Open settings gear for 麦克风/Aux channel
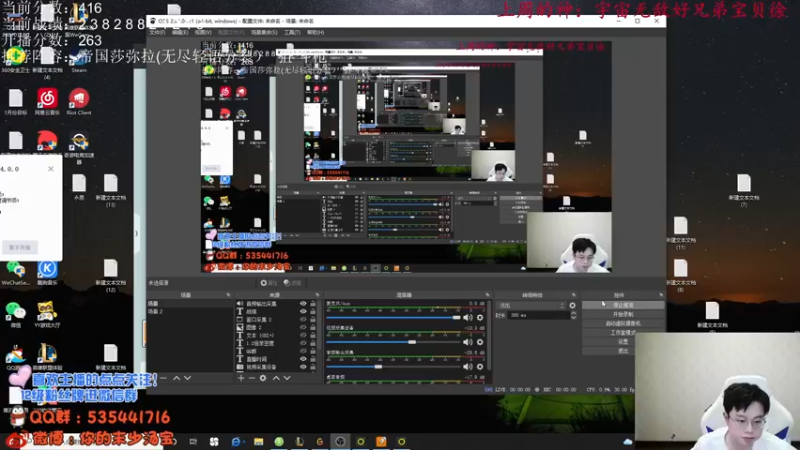 480,317
